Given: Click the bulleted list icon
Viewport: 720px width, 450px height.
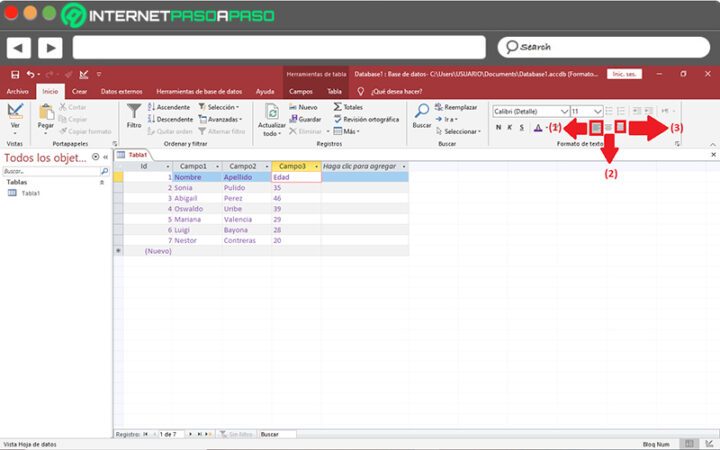Looking at the screenshot, I should pyautogui.click(x=609, y=111).
